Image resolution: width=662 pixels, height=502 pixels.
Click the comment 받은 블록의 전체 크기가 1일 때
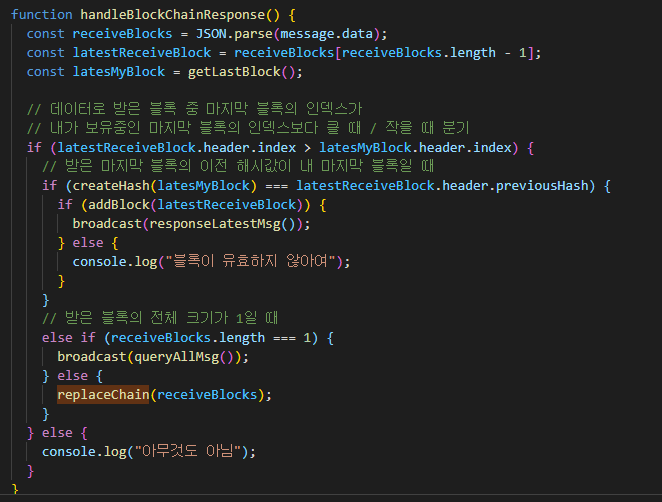(x=160, y=318)
